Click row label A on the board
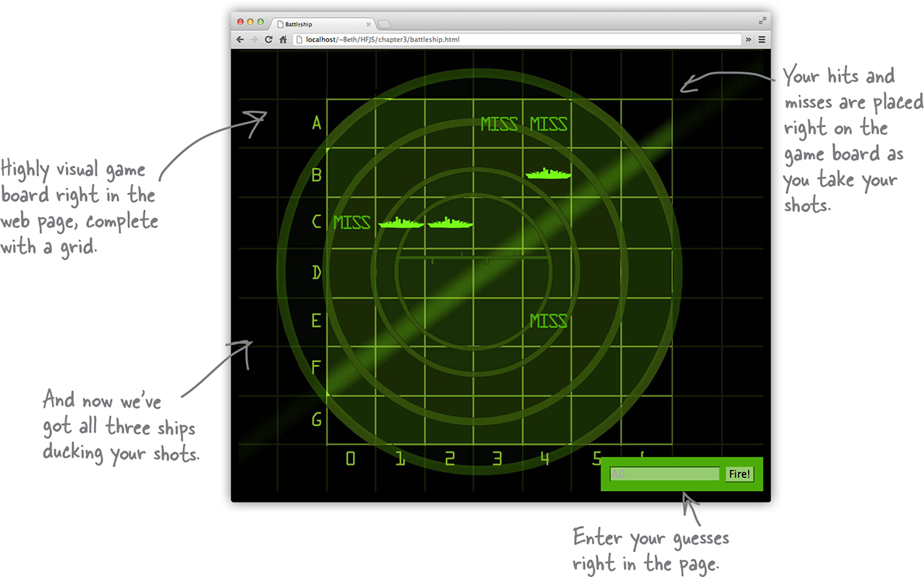 point(317,123)
